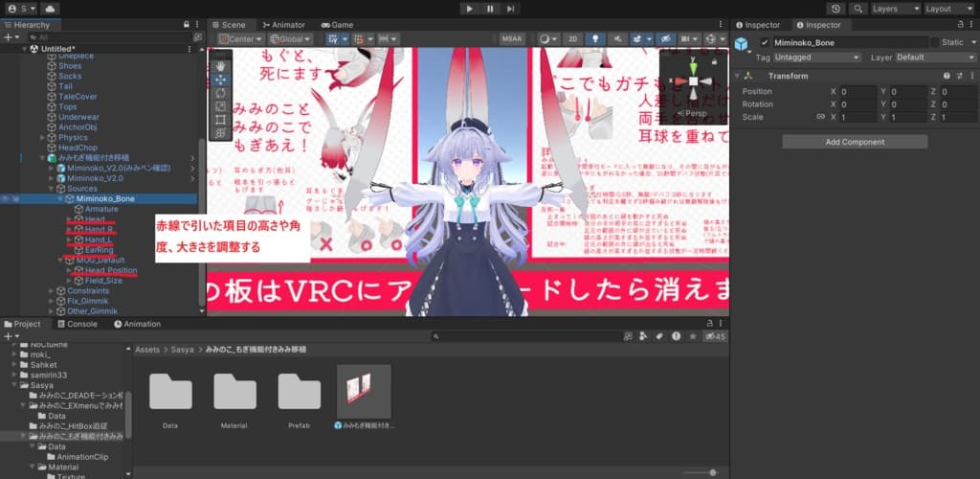Toggle constrained proportions link for Scale
The width and height of the screenshot is (980, 479).
[x=820, y=117]
